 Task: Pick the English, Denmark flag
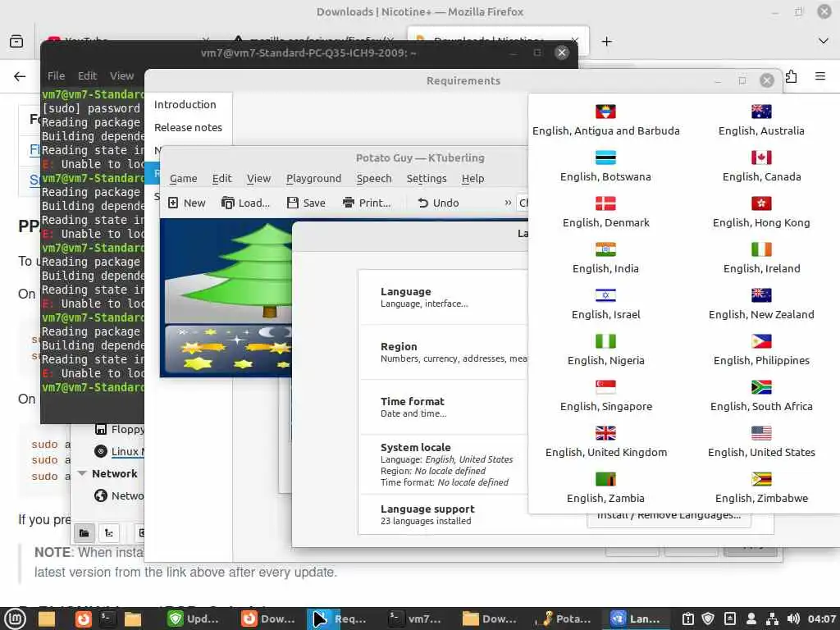605,203
